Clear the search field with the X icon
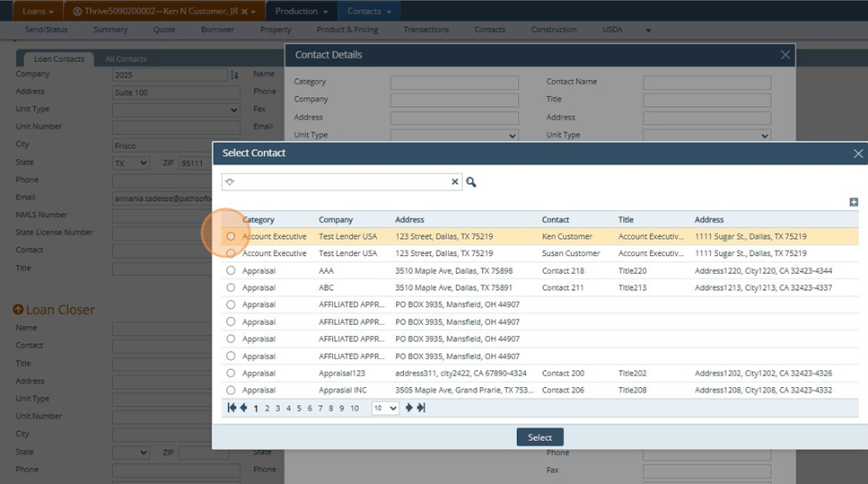Screen dimensions: 868x484 (x=455, y=182)
